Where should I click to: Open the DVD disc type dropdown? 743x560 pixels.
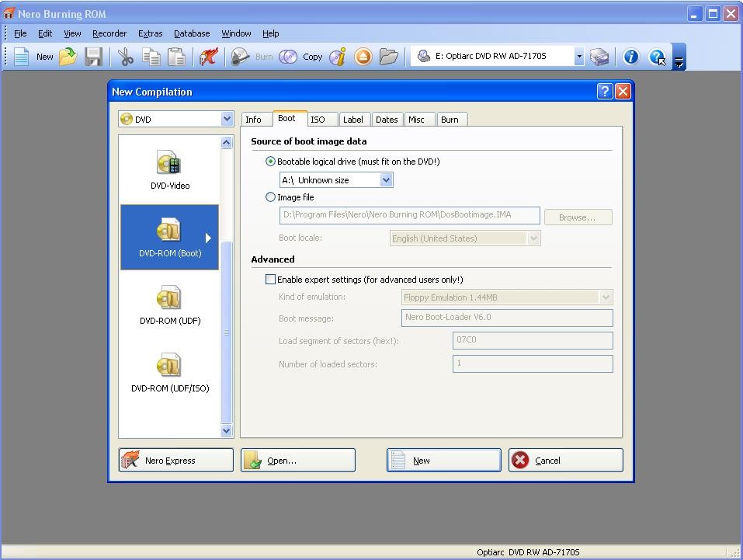(x=227, y=119)
